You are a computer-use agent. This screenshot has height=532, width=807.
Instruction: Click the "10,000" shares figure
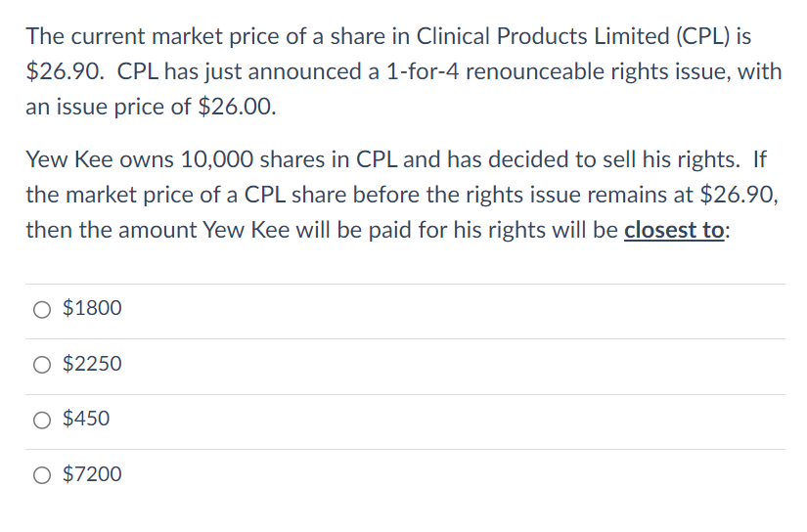(x=217, y=159)
